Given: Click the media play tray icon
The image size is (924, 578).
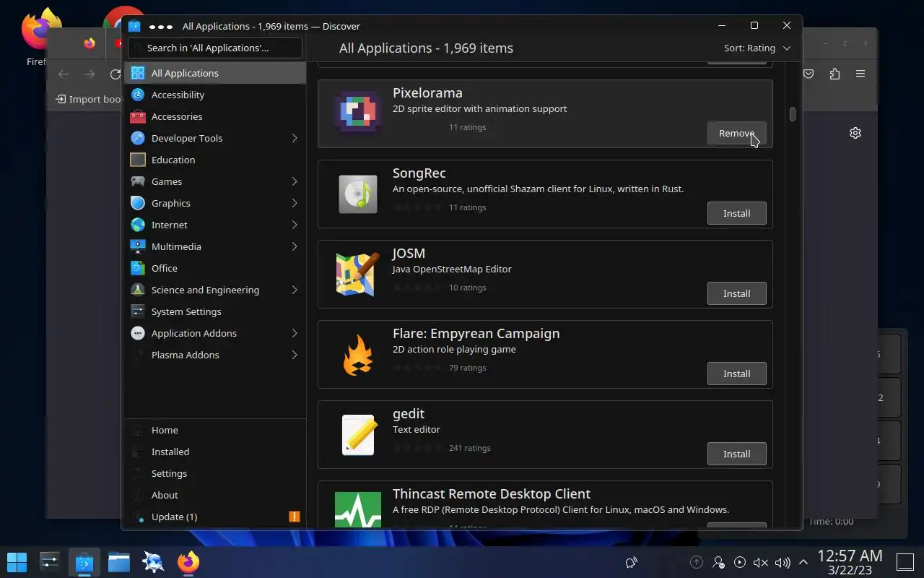Looking at the screenshot, I should (x=739, y=562).
